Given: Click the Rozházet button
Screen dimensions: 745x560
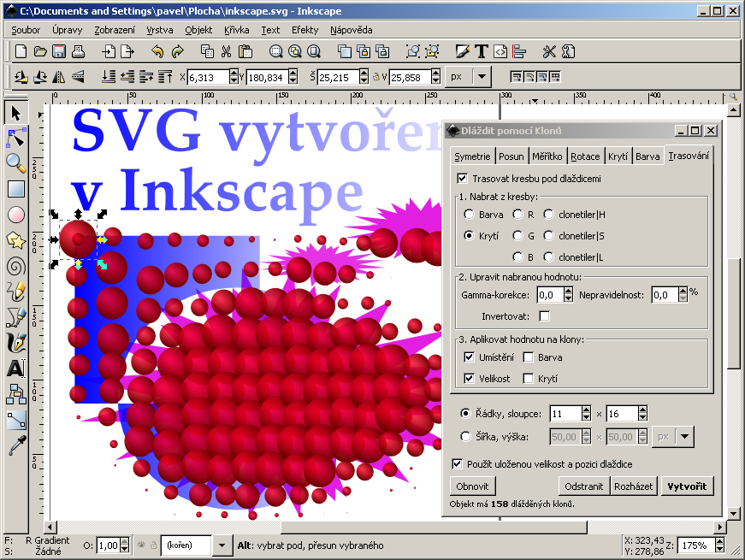Looking at the screenshot, I should click(633, 486).
